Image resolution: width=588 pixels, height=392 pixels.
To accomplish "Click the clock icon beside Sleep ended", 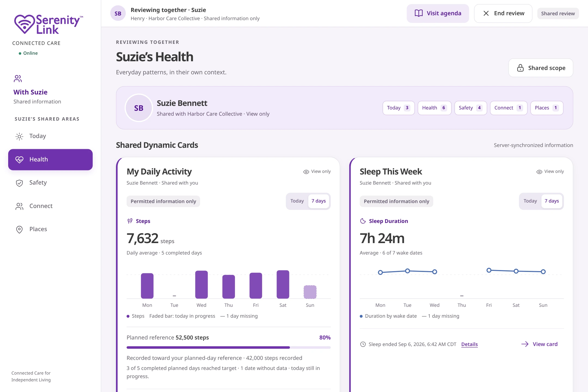I will point(363,344).
